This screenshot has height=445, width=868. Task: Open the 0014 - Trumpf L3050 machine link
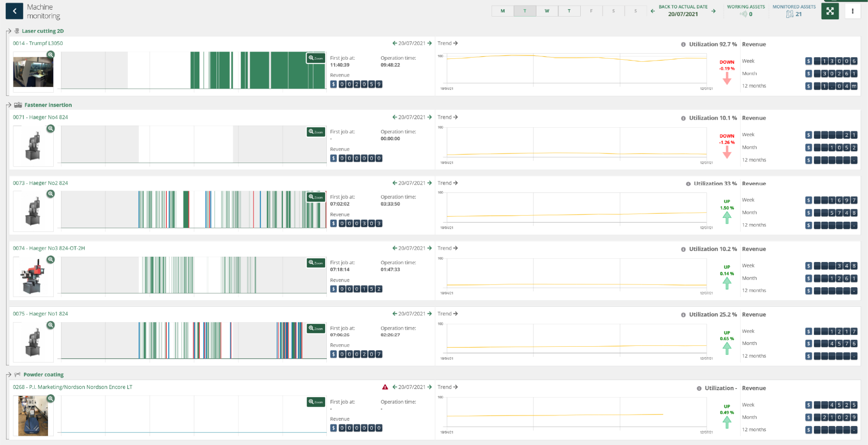(x=37, y=43)
